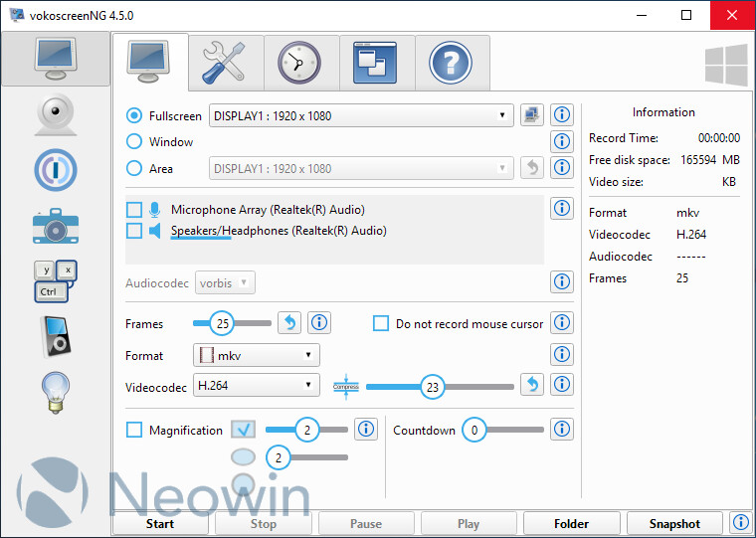The image size is (756, 538).
Task: Open the Area display dropdown
Action: (x=361, y=168)
